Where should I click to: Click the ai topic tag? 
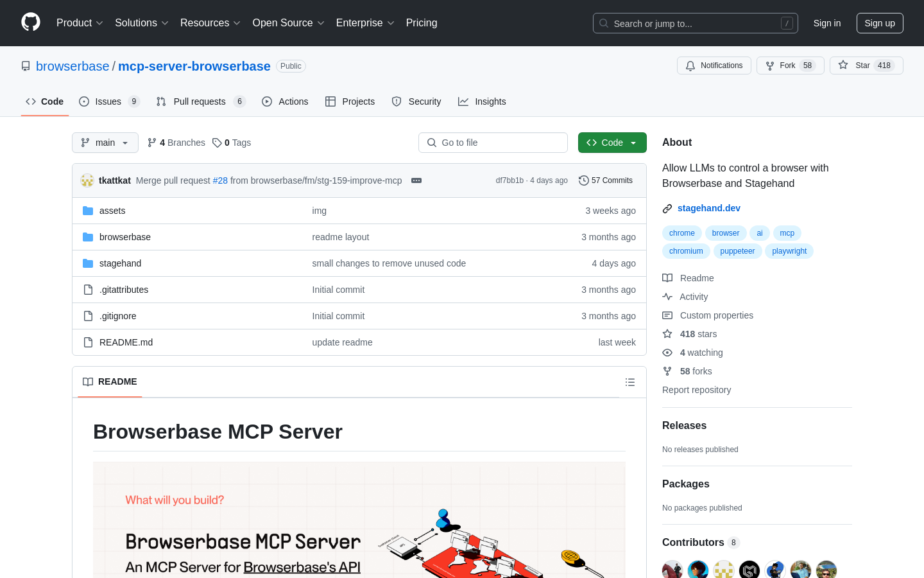coord(760,233)
